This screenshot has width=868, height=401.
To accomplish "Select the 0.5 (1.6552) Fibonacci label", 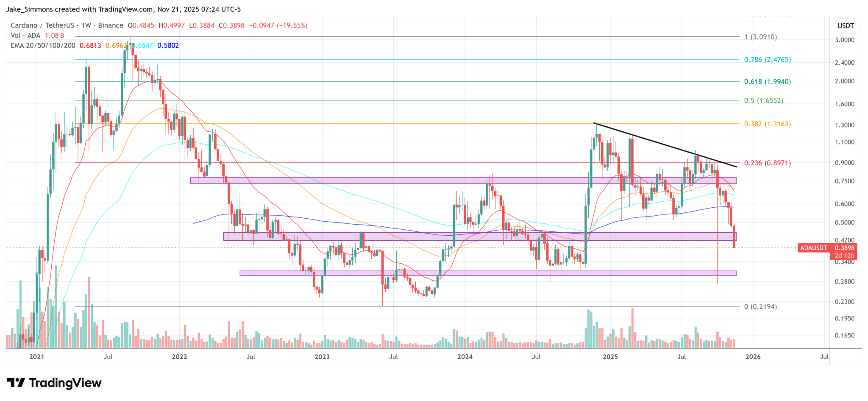I will coord(763,100).
